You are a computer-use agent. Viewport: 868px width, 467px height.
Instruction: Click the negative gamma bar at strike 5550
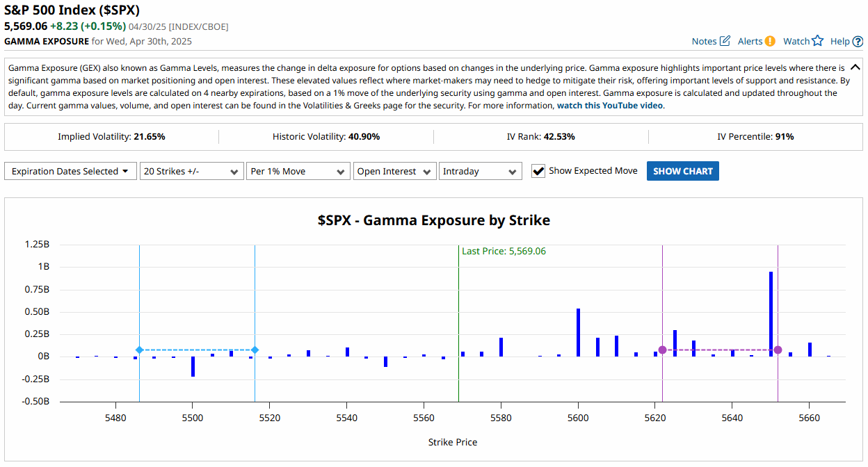[x=385, y=361]
